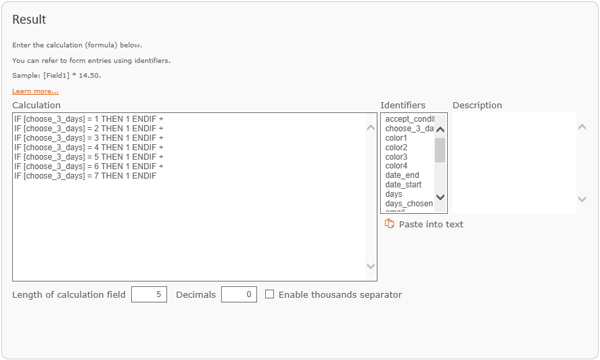Click the Decimals input box
The width and height of the screenshot is (600, 360).
(239, 295)
